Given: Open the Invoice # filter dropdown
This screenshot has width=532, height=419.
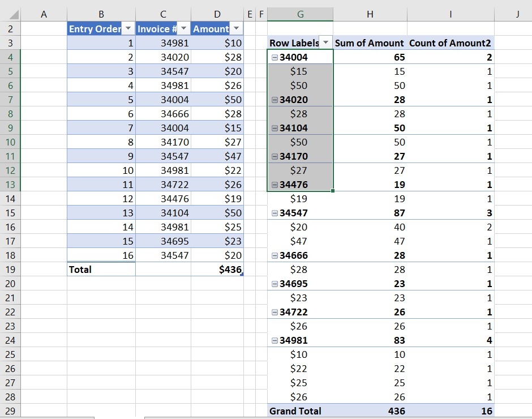Looking at the screenshot, I should (x=184, y=28).
